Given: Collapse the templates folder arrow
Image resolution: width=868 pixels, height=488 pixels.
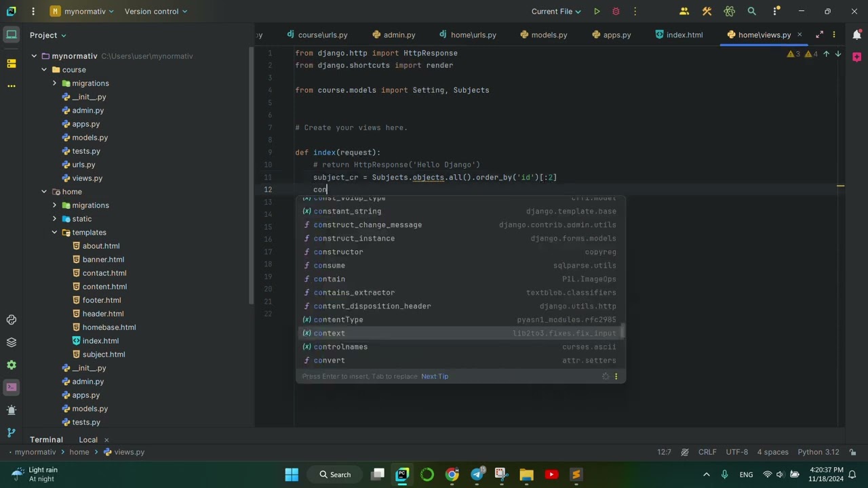Looking at the screenshot, I should [54, 232].
